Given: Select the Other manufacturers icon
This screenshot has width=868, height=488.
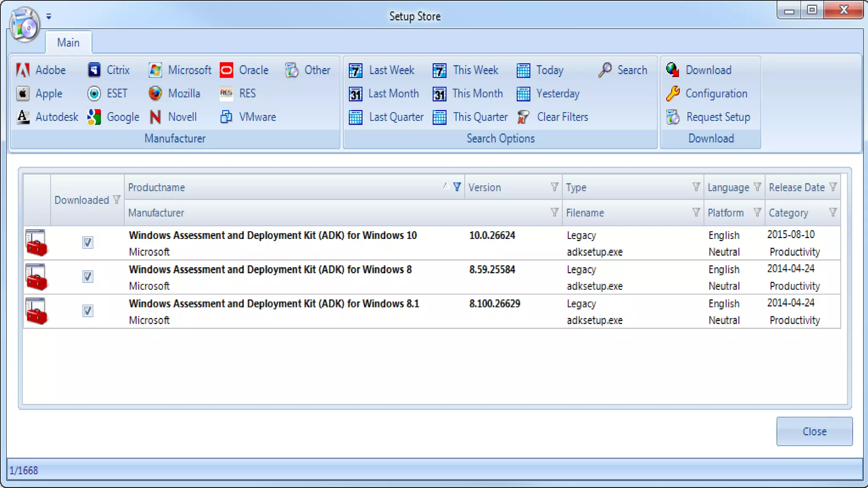Looking at the screenshot, I should (x=292, y=70).
